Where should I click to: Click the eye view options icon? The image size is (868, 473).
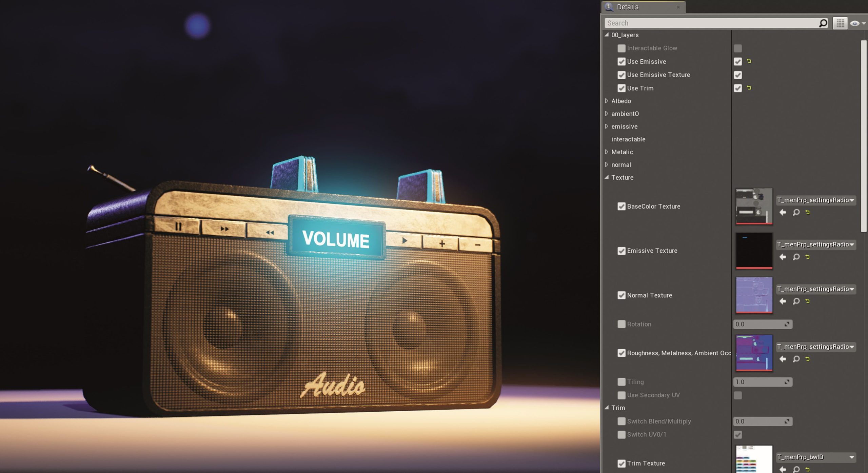coord(855,23)
